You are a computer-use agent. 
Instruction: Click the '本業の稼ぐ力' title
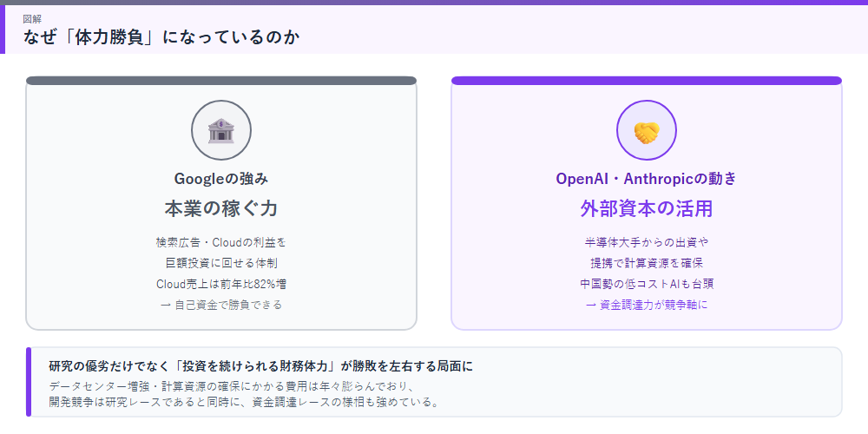tap(220, 208)
